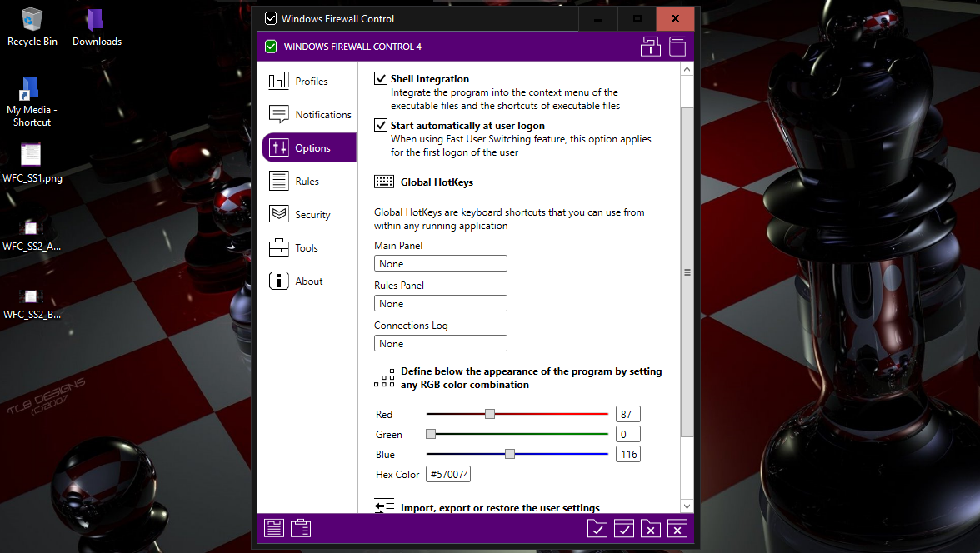Uncheck the Shell Integration checkbox
Viewport: 980px width, 553px height.
click(x=381, y=79)
